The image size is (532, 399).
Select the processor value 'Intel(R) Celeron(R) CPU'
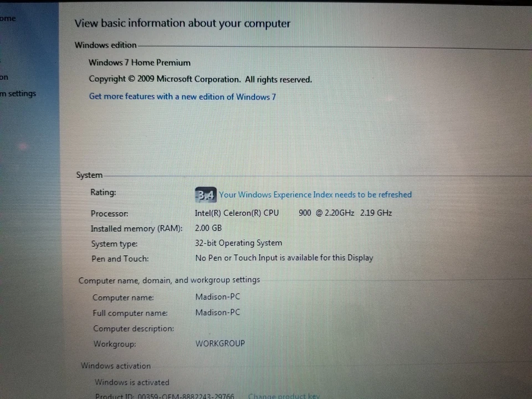[237, 213]
